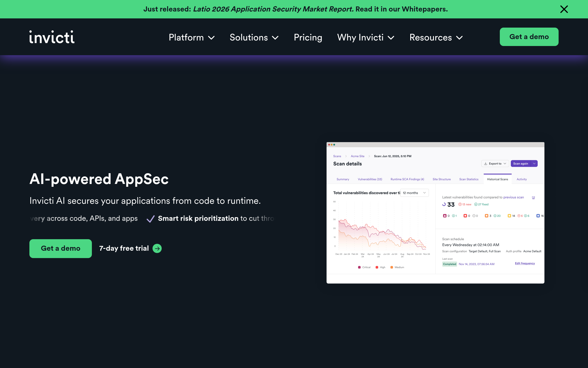The width and height of the screenshot is (588, 368).
Task: Open the Pricing page
Action: [308, 37]
